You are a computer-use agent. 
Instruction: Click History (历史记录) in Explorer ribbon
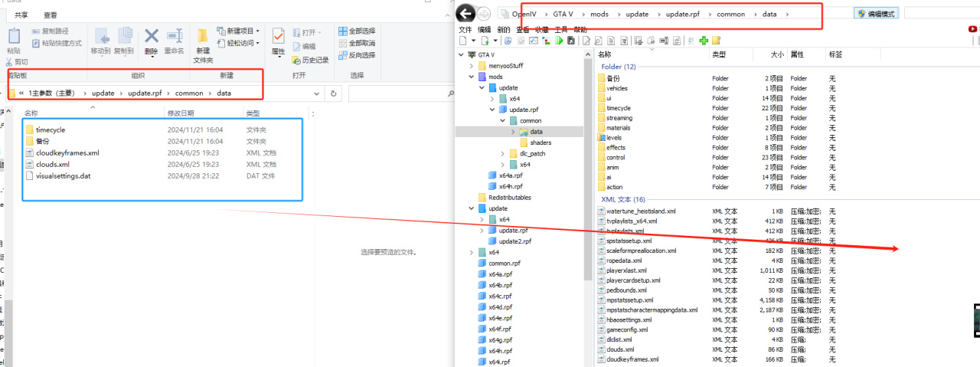coord(309,60)
